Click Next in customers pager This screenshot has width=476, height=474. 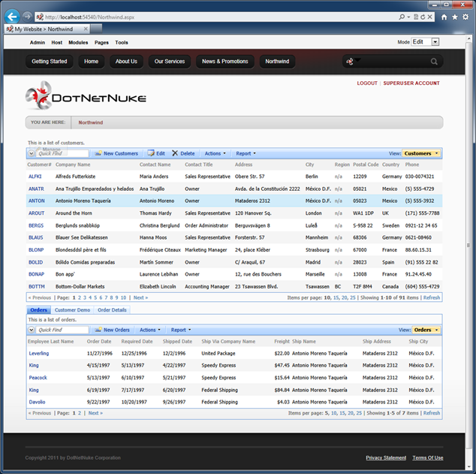[140, 297]
